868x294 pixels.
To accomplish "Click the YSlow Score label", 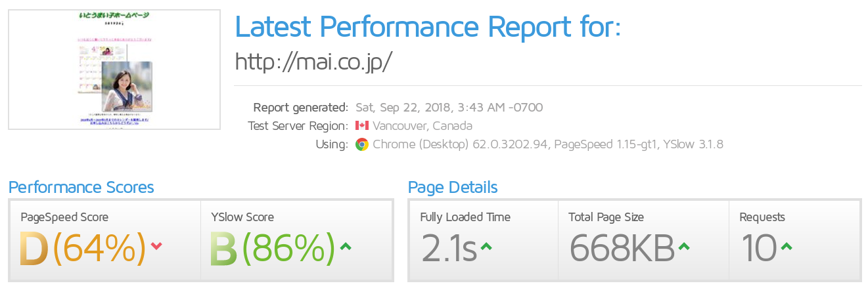I will click(x=242, y=217).
